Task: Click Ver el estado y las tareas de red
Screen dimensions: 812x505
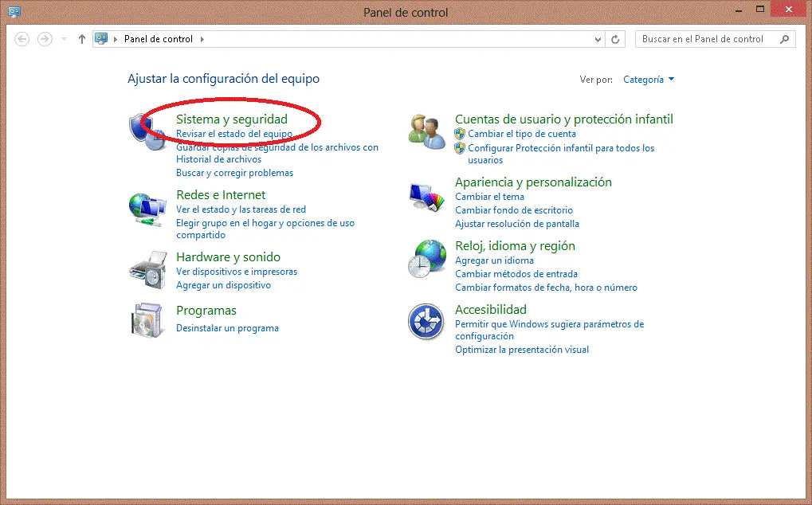Action: point(241,209)
